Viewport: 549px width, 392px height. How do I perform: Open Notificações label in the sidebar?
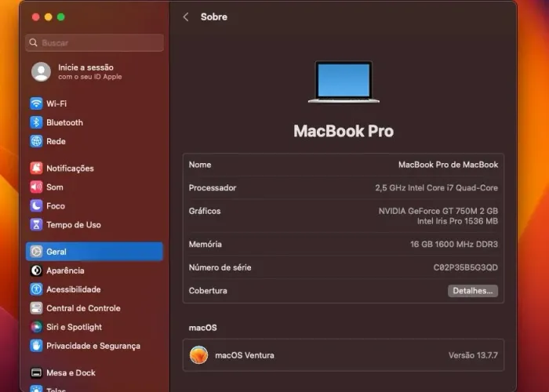[x=70, y=169]
